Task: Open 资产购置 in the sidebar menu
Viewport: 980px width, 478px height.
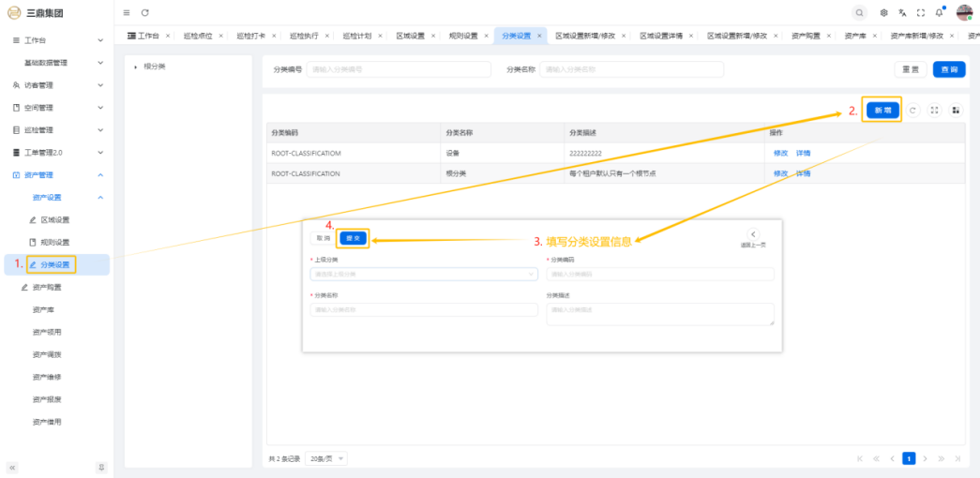Action: click(x=53, y=288)
